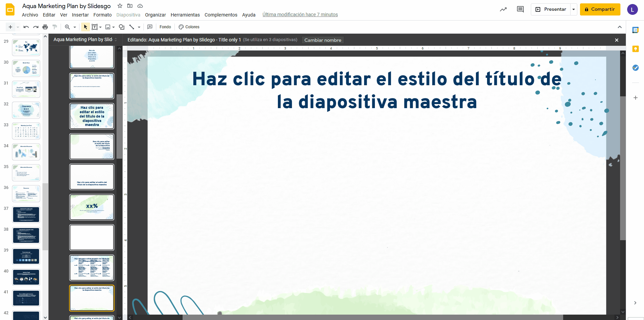The width and height of the screenshot is (644, 320).
Task: Select the paint format tool
Action: point(55,27)
